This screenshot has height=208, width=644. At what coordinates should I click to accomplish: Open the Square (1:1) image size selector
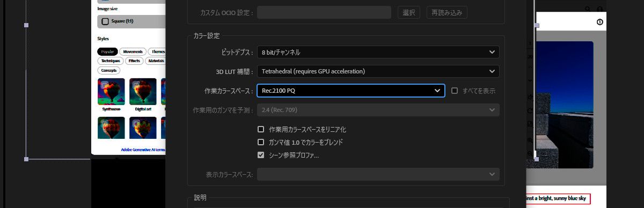(x=131, y=21)
